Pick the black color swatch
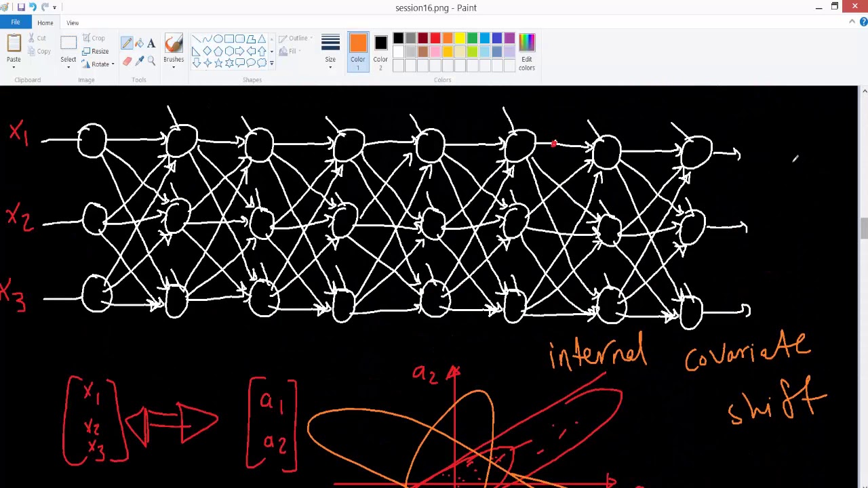The image size is (868, 488). 398,39
